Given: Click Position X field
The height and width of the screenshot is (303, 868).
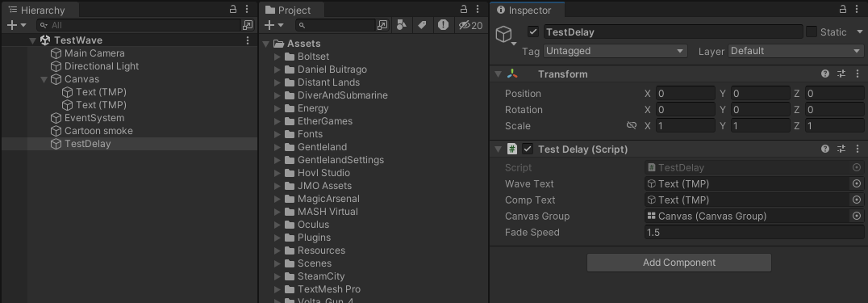Looking at the screenshot, I should (686, 94).
